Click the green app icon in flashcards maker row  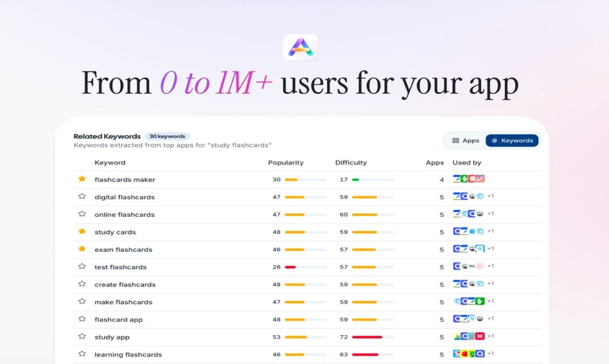[x=464, y=179]
